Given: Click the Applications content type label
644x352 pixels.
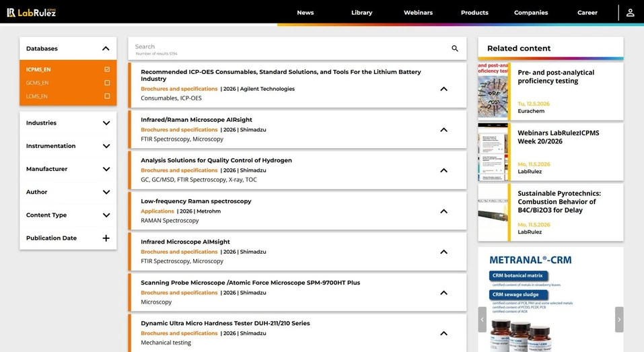Looking at the screenshot, I should point(157,211).
